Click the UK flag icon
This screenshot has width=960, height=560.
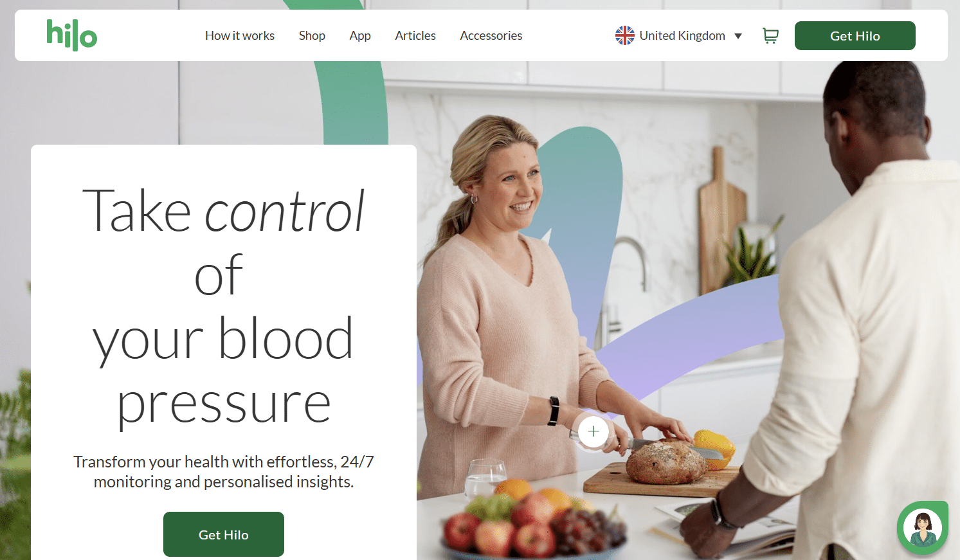(624, 35)
